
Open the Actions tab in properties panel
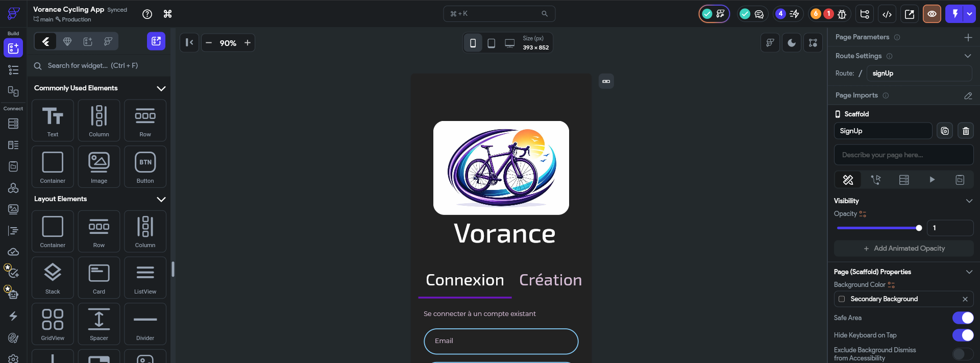coord(876,180)
